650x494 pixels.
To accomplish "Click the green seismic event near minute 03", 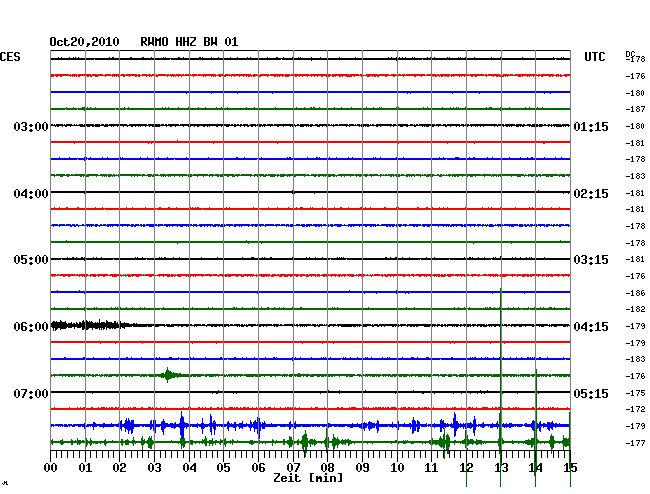I will click(169, 375).
